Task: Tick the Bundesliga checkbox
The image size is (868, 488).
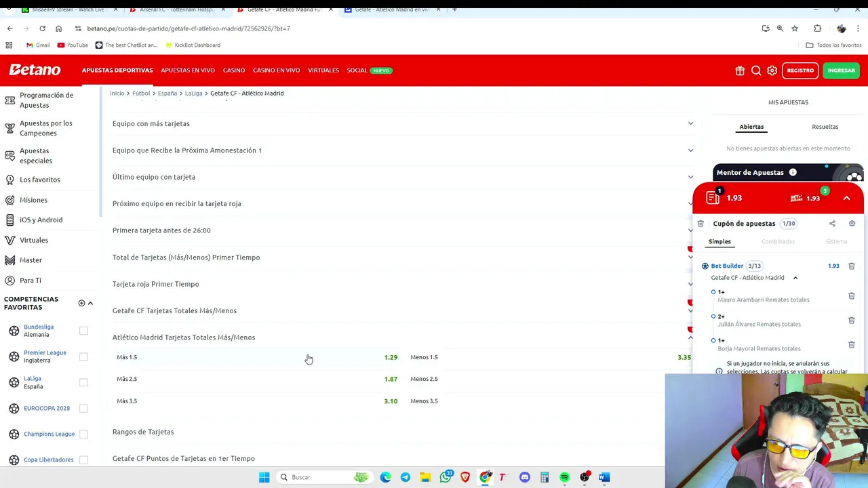Action: point(83,331)
